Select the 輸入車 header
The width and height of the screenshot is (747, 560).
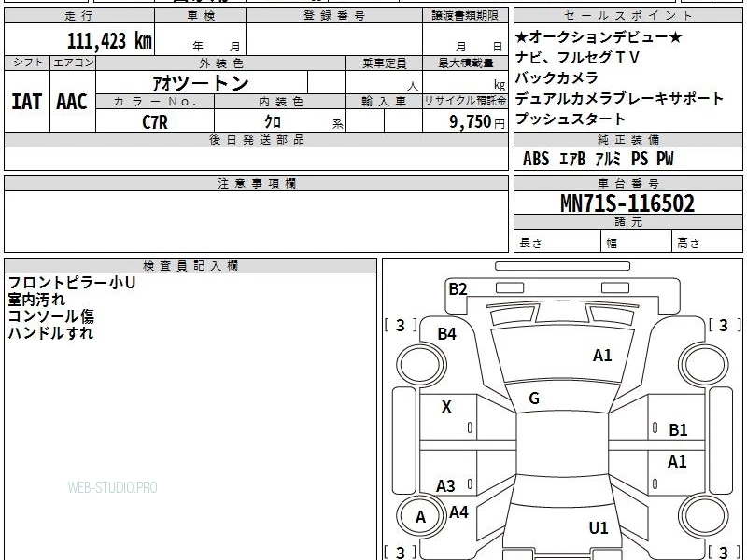click(384, 102)
